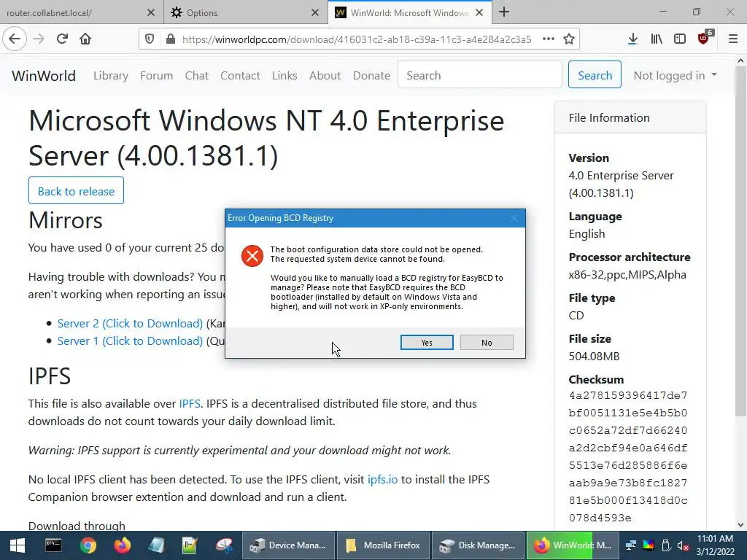The width and height of the screenshot is (747, 560).
Task: Click the WinWorld site logo
Action: 43,76
